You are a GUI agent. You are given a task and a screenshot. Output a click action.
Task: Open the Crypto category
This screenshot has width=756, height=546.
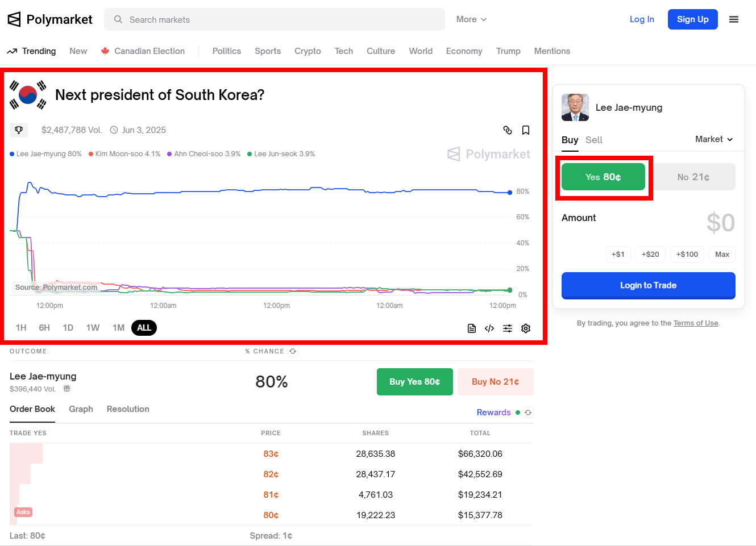tap(308, 51)
